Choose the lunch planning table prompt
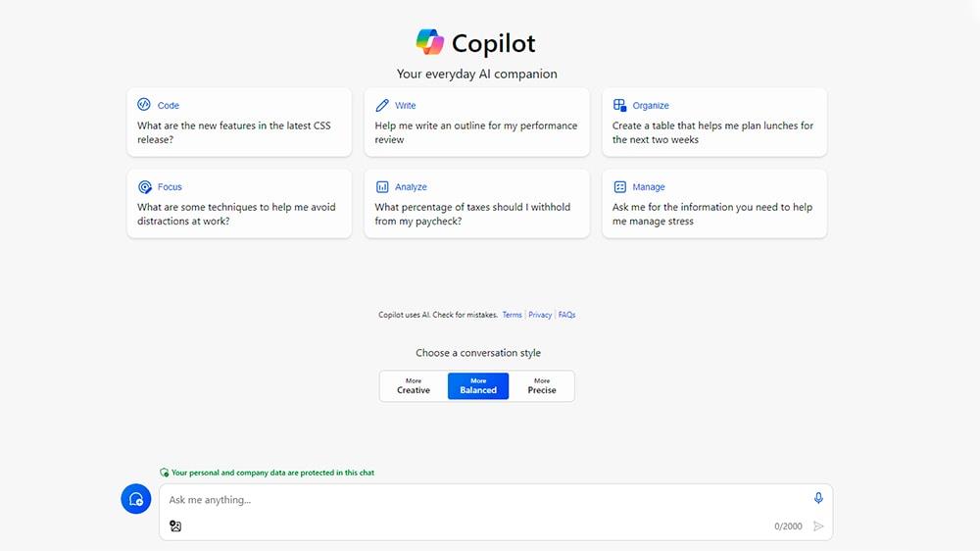The image size is (980, 551). pos(713,132)
